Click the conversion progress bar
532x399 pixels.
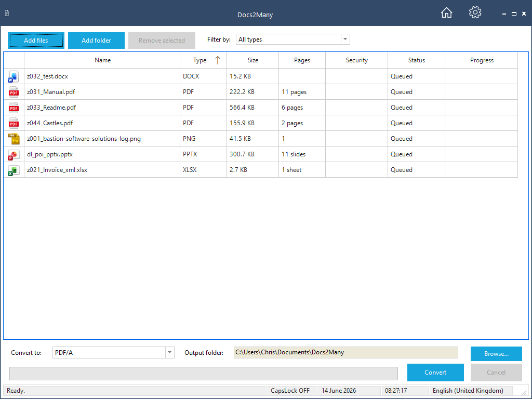click(x=204, y=374)
